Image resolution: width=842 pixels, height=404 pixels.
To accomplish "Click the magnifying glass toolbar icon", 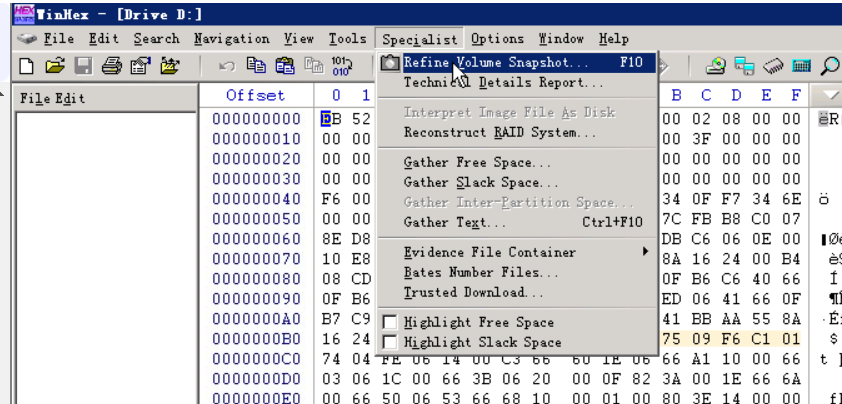I will (830, 66).
